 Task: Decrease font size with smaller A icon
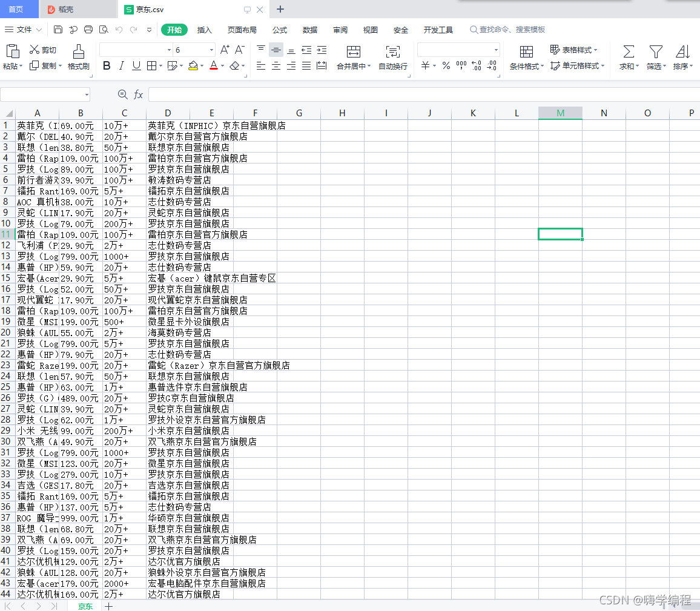coord(240,50)
